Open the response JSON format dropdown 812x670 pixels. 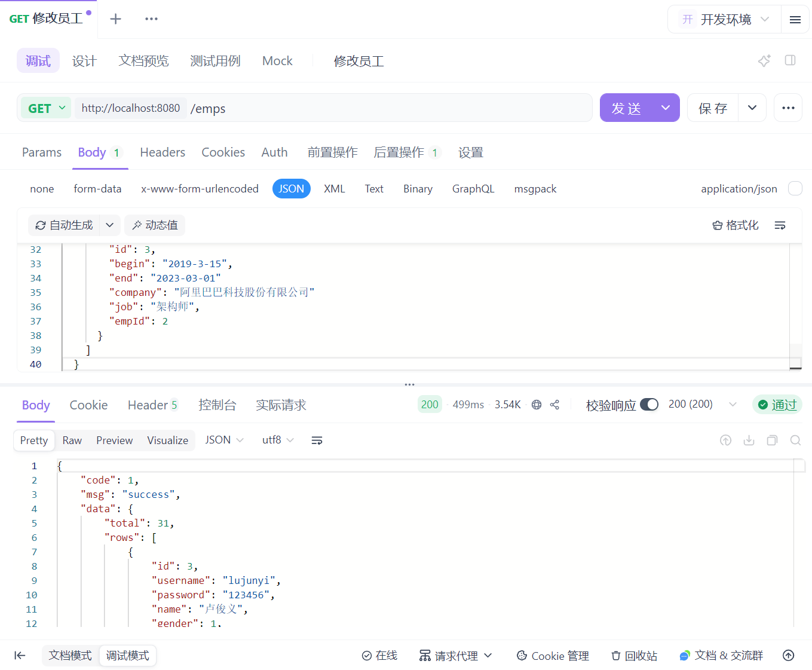pyautogui.click(x=224, y=440)
